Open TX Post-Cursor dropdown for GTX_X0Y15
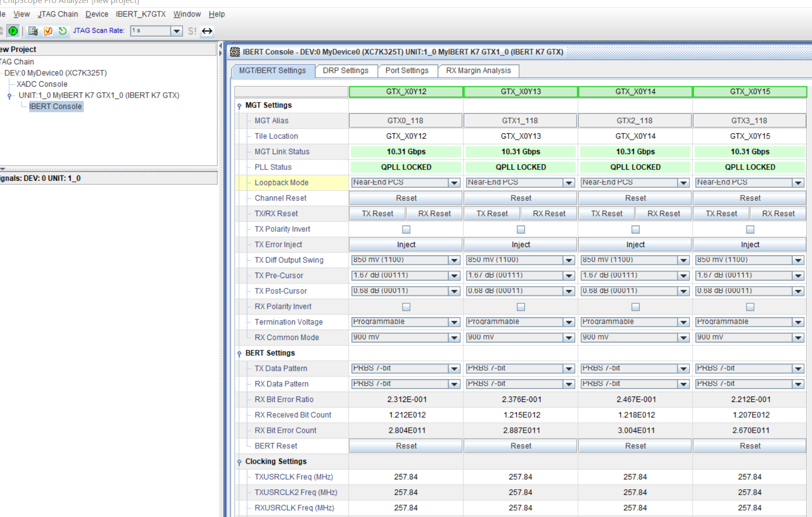The height and width of the screenshot is (517, 812). point(798,291)
